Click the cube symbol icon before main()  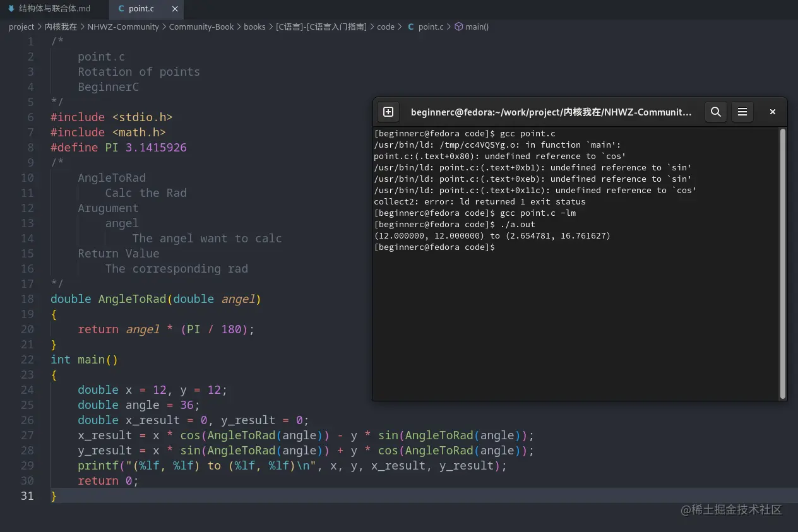(459, 27)
